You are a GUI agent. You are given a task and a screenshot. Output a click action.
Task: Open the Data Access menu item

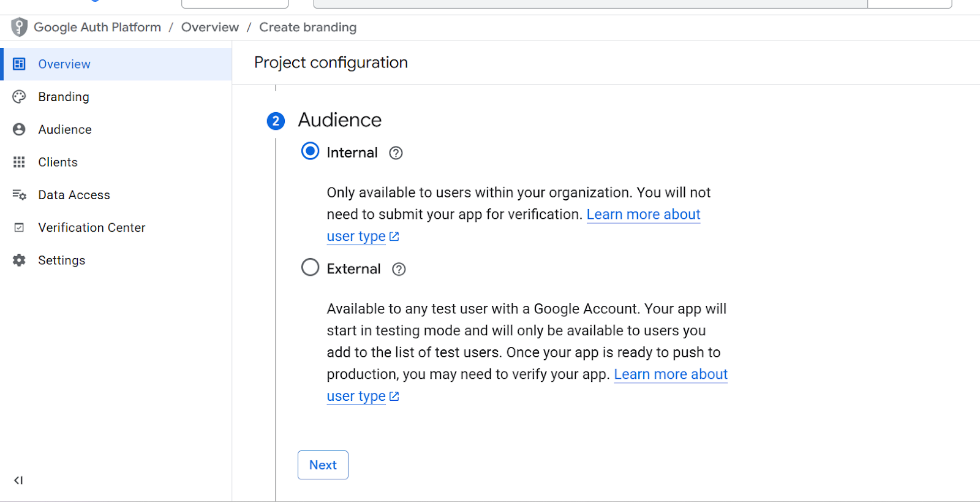(74, 195)
